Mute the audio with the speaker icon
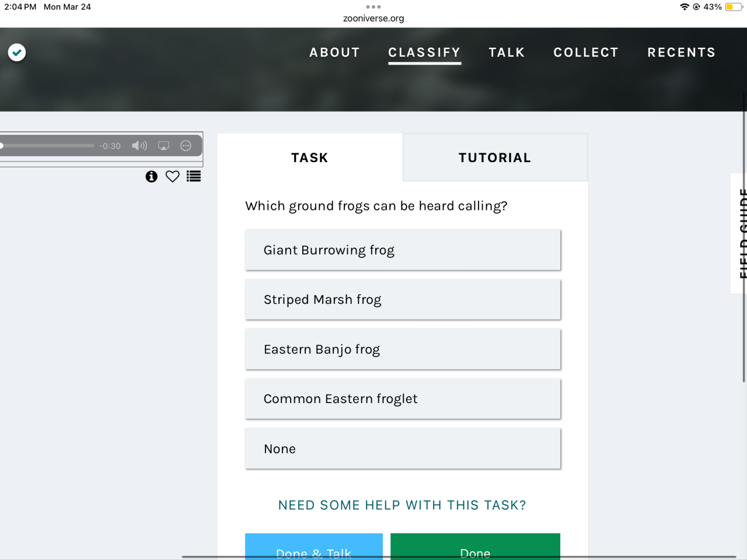Viewport: 747px width, 560px height. tap(139, 146)
